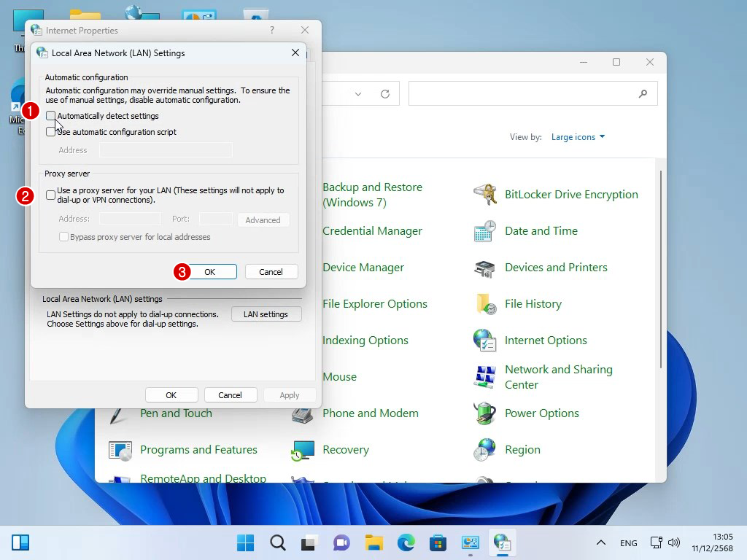Open the BitLocker Drive Encryption icon

(485, 195)
